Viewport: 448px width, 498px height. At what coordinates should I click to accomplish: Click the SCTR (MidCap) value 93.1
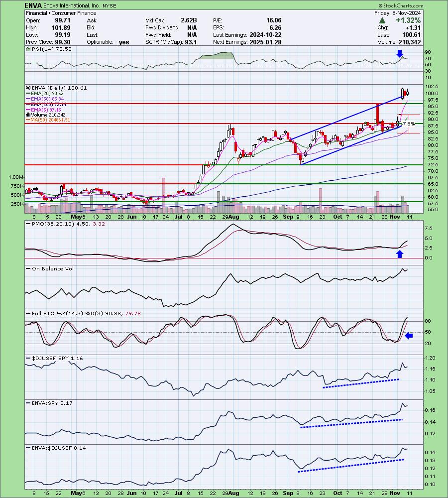click(191, 42)
